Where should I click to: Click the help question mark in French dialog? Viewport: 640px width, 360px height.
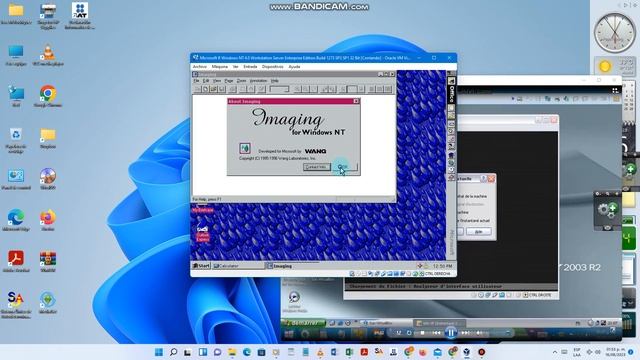click(483, 179)
